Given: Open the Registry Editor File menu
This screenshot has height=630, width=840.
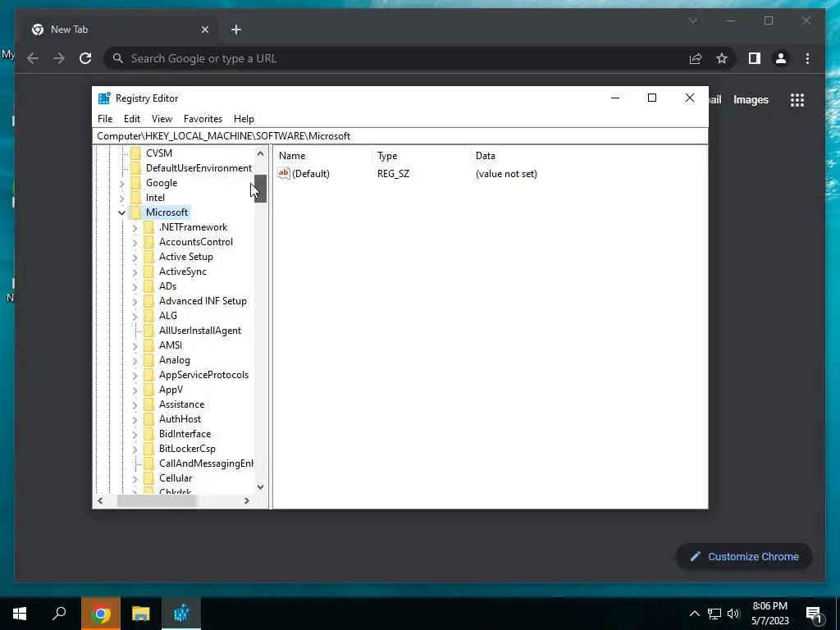Looking at the screenshot, I should pos(105,119).
